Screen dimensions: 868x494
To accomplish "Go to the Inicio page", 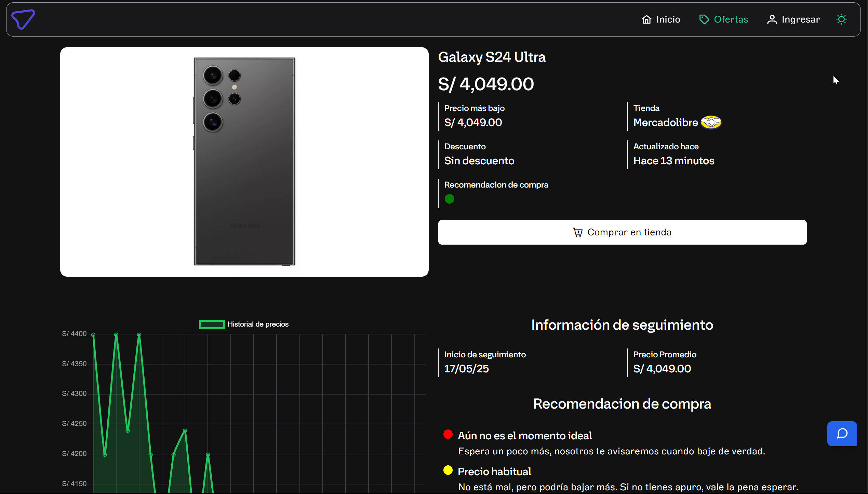I will (x=668, y=19).
